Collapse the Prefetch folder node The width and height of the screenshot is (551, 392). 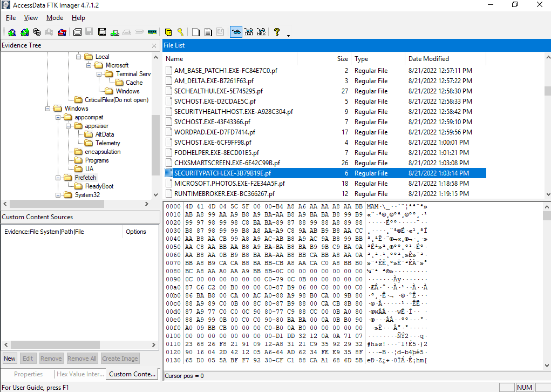pos(58,178)
